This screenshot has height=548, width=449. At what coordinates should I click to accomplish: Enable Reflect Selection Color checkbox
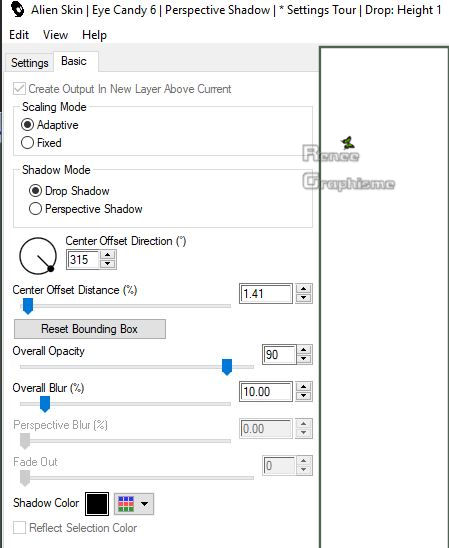pyautogui.click(x=19, y=527)
